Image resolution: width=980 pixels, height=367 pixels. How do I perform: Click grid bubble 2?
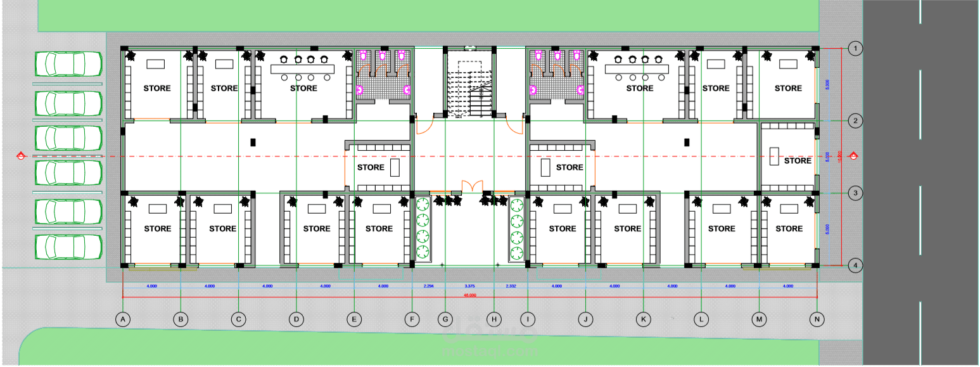pyautogui.click(x=856, y=120)
